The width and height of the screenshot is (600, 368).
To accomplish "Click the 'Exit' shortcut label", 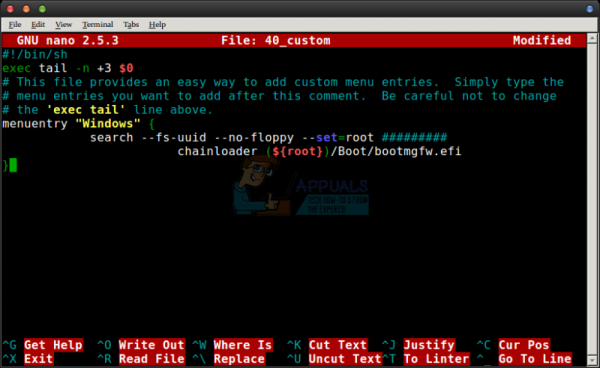I will point(39,359).
